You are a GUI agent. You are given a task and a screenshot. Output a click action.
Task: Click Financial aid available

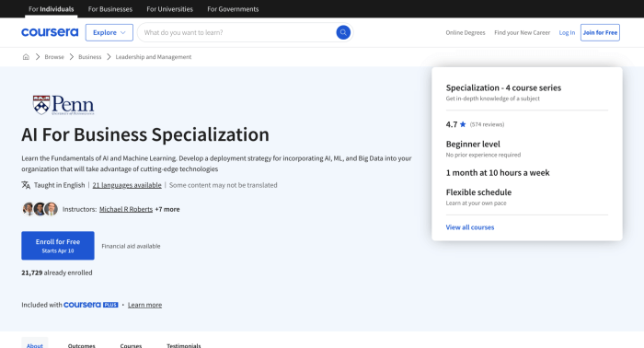tap(131, 246)
